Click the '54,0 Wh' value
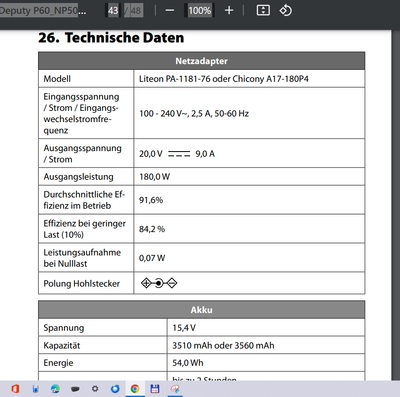 coord(188,363)
